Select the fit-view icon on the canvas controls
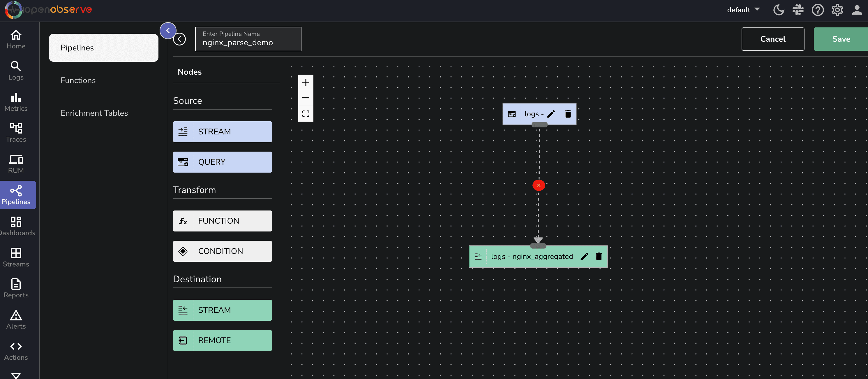Viewport: 868px width, 379px height. (306, 114)
